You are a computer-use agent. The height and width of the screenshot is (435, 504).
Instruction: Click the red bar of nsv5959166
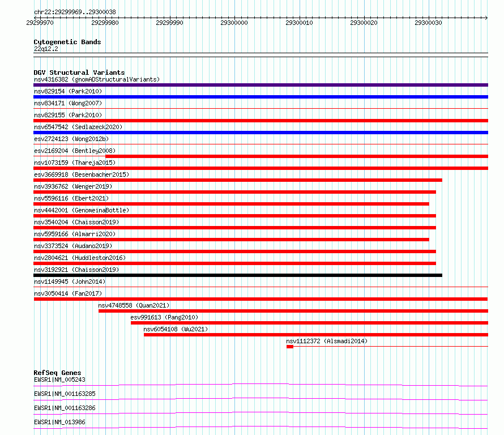[232, 240]
